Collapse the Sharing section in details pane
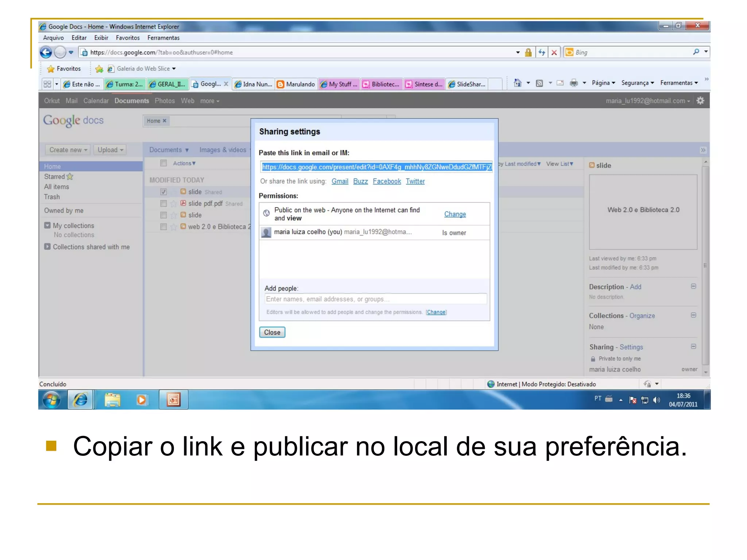 coord(693,347)
